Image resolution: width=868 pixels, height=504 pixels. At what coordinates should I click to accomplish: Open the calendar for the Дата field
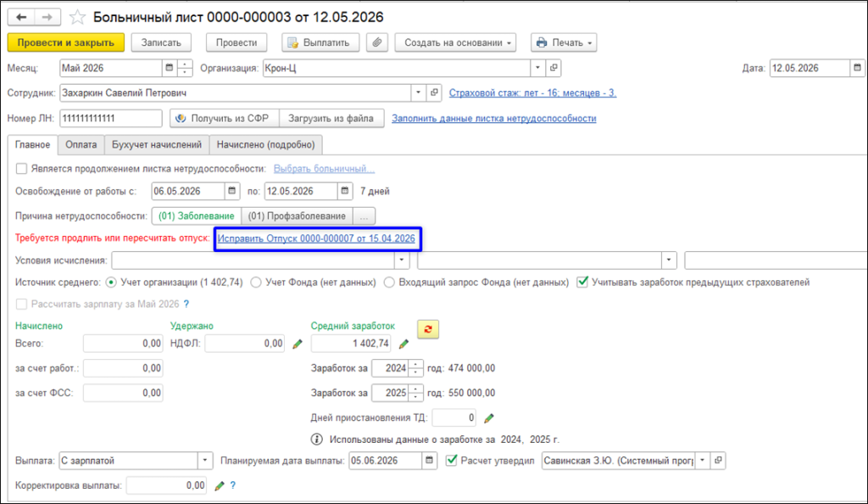click(857, 68)
